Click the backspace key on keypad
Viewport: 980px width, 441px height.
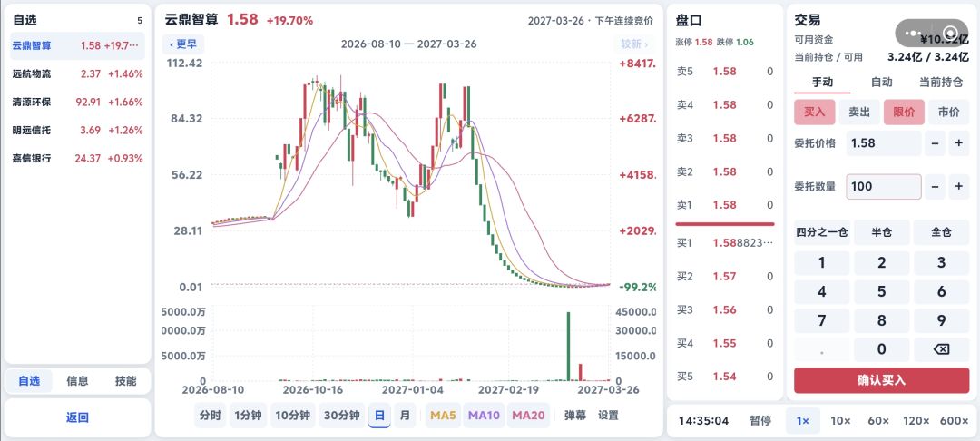pos(941,349)
